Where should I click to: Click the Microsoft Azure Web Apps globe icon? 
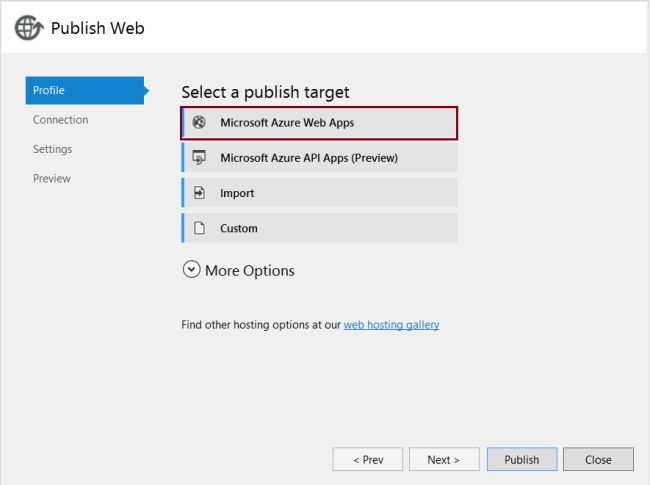[x=198, y=123]
